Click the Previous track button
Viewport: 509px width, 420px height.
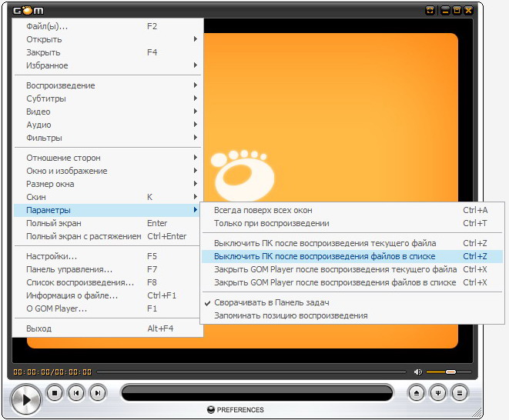76,393
